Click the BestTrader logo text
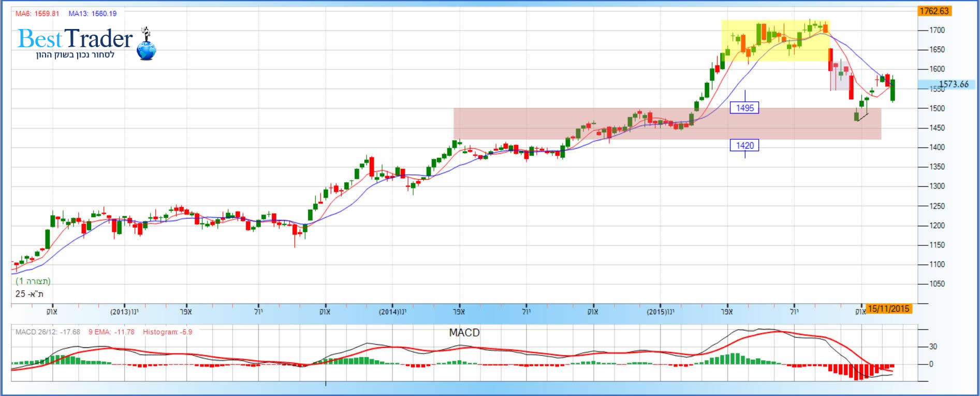The height and width of the screenshot is (396, 980). 75,39
